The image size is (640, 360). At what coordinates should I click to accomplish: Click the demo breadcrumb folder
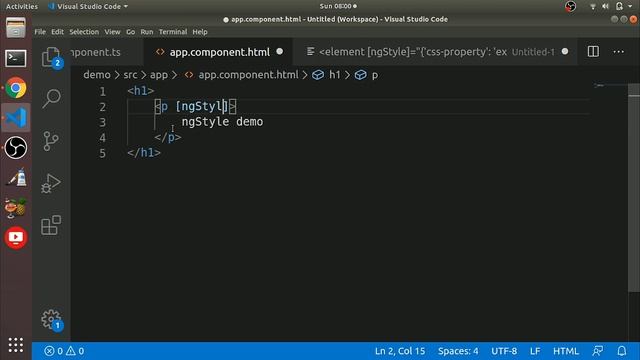97,75
